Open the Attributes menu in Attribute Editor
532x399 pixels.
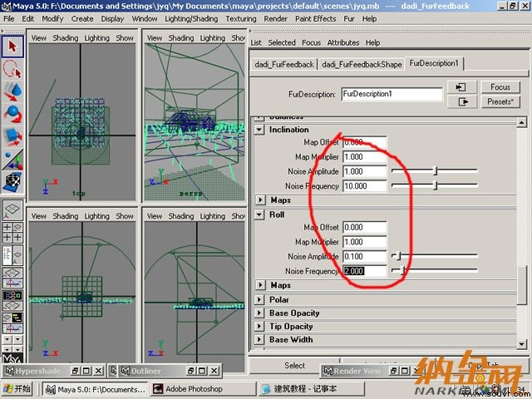(x=343, y=42)
